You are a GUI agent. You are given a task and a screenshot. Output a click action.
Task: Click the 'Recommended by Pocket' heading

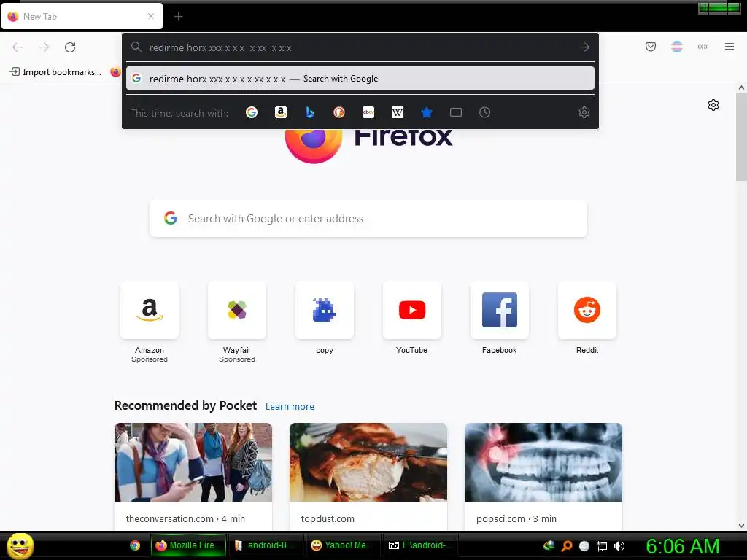pos(185,405)
